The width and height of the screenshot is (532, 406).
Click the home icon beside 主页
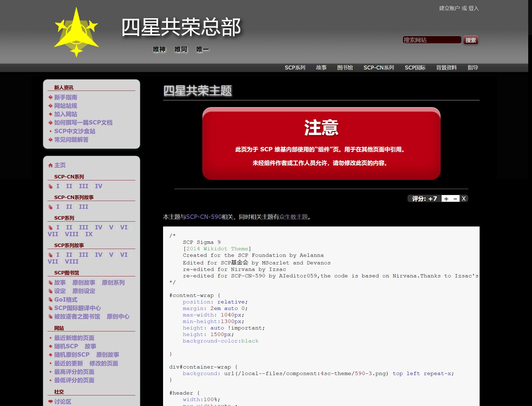point(50,165)
